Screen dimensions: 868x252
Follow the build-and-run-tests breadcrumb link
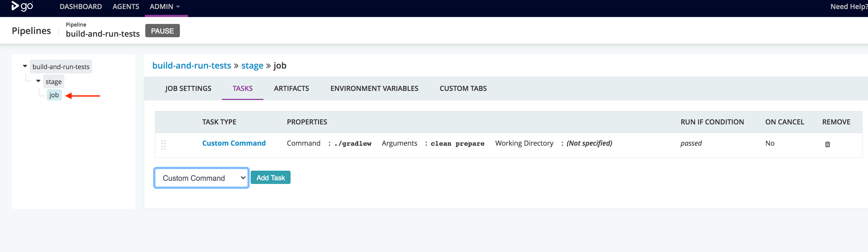192,66
